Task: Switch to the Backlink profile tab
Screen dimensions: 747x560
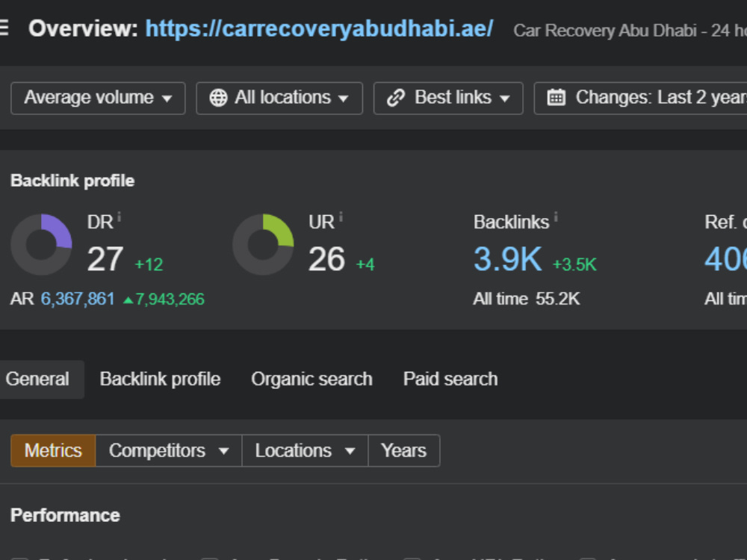Action: 160,379
